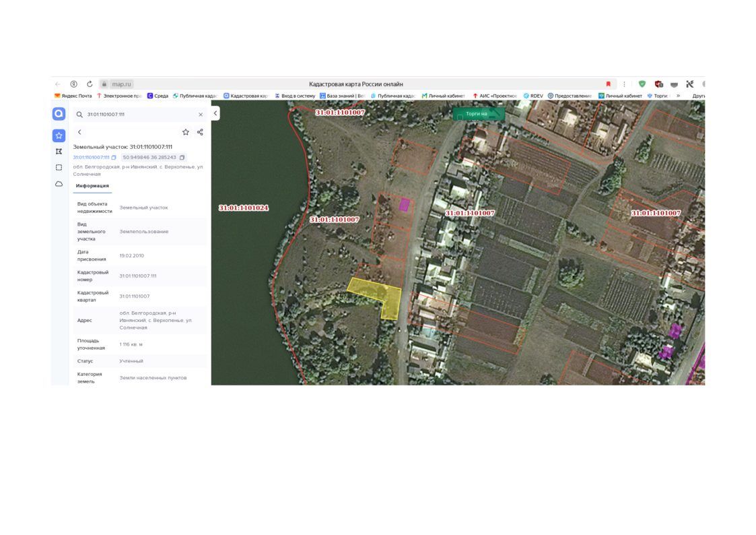Image resolution: width=756 pixels, height=535 pixels.
Task: Click the Кадастровый квартал value 31:01:1101007
Action: (x=135, y=296)
